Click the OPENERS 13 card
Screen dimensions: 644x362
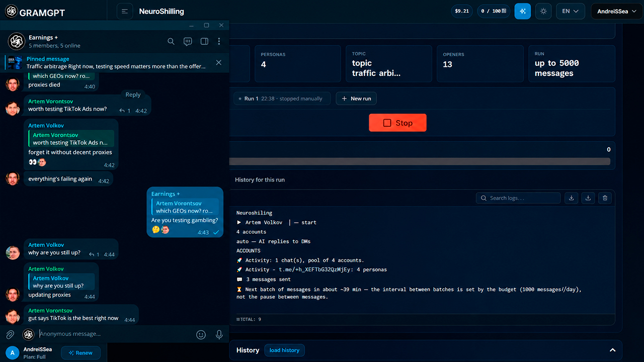coord(480,64)
